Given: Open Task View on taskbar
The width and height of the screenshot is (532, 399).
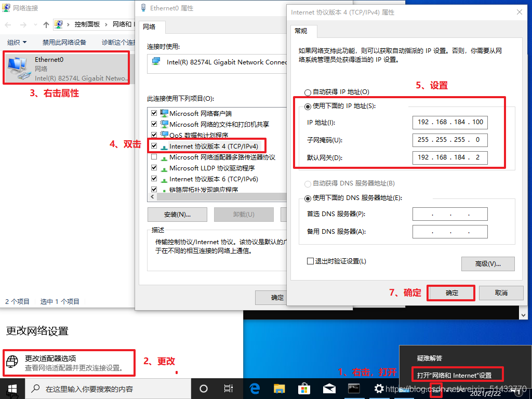Looking at the screenshot, I should pyautogui.click(x=229, y=389).
